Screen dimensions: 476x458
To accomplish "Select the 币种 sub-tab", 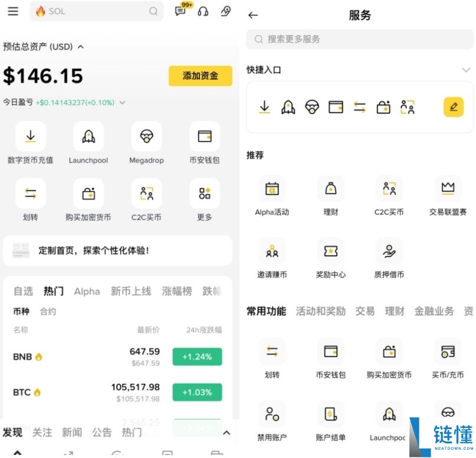I will [x=21, y=311].
